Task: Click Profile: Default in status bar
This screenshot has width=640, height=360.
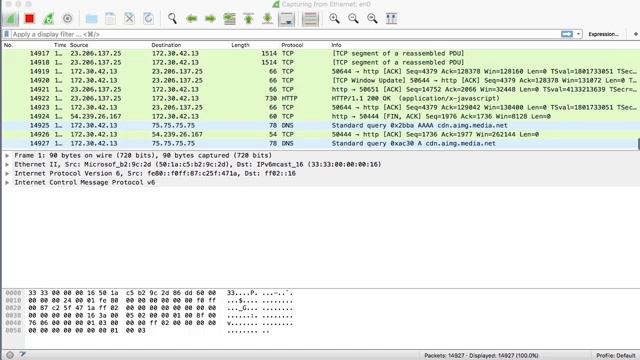Action: click(x=616, y=356)
